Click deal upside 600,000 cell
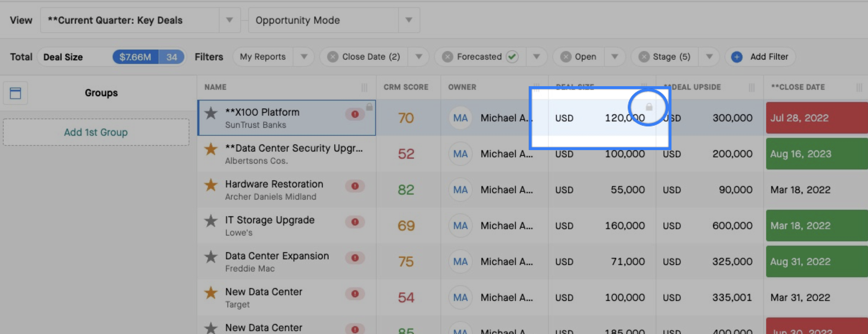The height and width of the screenshot is (334, 868). [709, 226]
